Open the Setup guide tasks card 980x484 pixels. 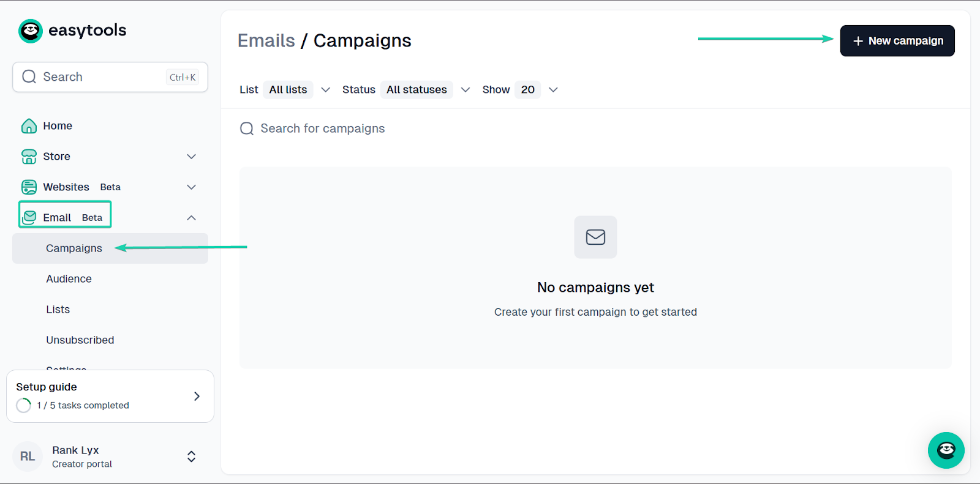click(110, 396)
